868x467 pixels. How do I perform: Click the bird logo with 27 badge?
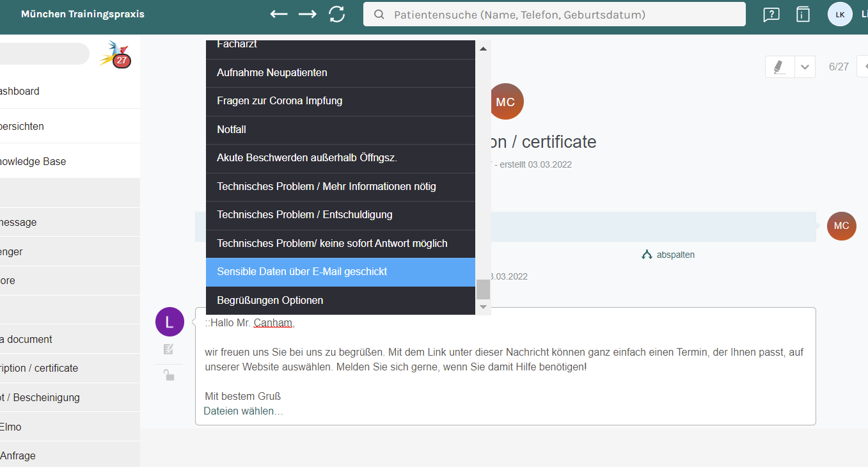pos(115,54)
